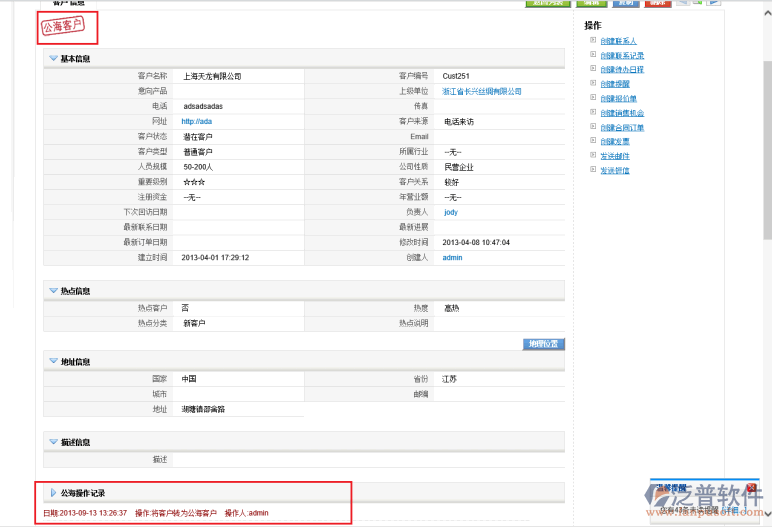The image size is (774, 528).
Task: Open the 创建提醒 link
Action: pyautogui.click(x=615, y=84)
